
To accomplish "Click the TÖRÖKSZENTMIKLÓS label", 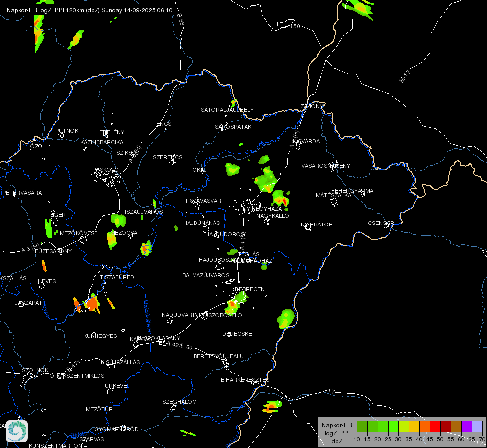I will point(76,376).
